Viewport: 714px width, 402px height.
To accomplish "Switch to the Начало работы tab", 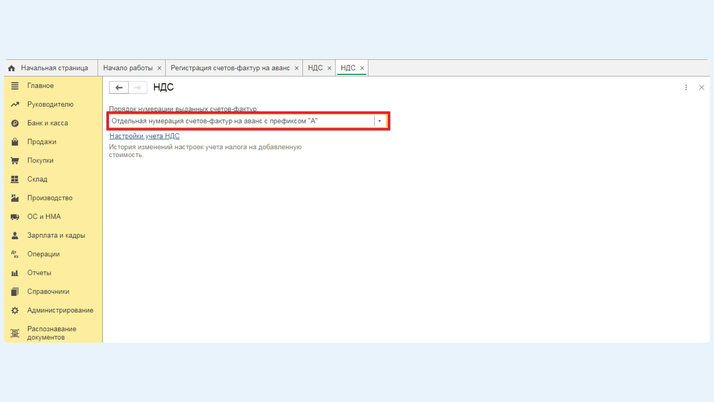I will [x=128, y=68].
